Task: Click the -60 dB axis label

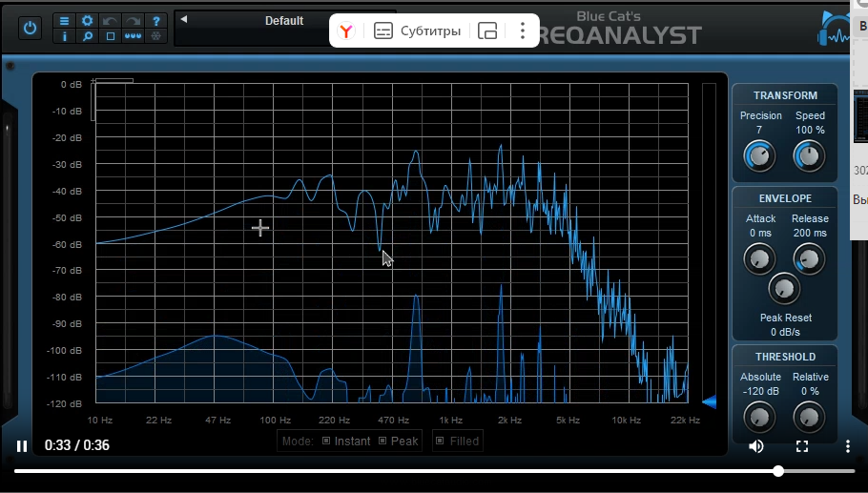Action: [x=67, y=244]
